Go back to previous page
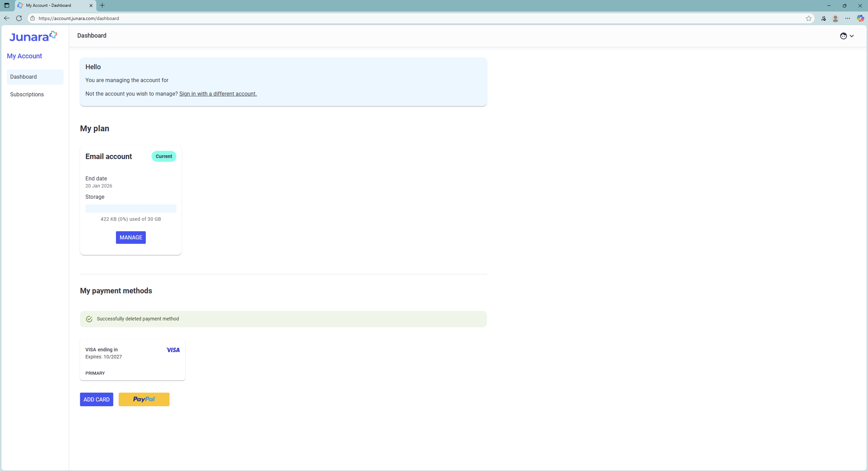The image size is (868, 472). [7, 18]
